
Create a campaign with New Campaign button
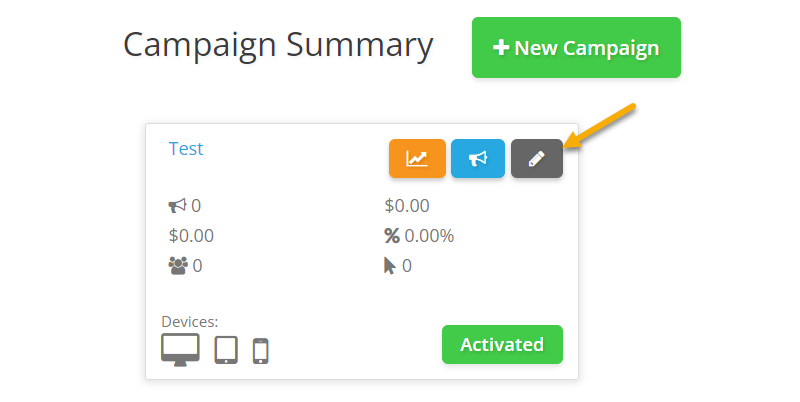click(576, 47)
